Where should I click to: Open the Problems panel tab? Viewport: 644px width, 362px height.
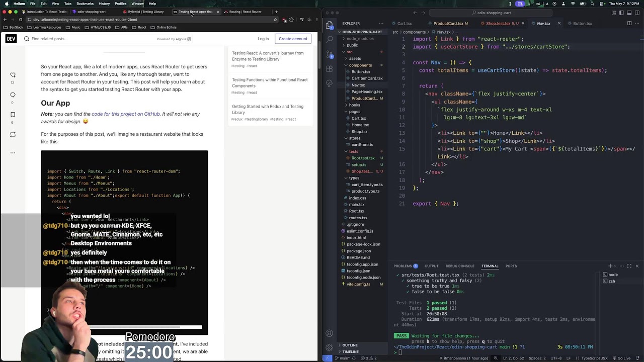point(406,266)
